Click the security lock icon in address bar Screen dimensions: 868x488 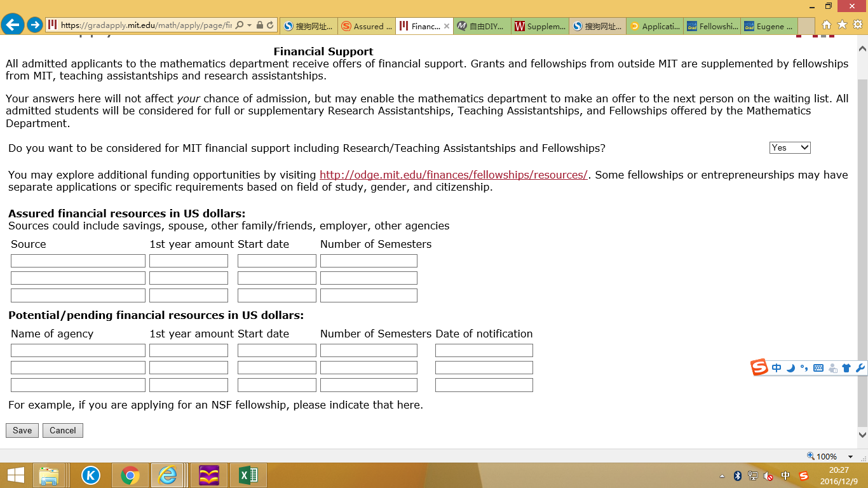261,25
